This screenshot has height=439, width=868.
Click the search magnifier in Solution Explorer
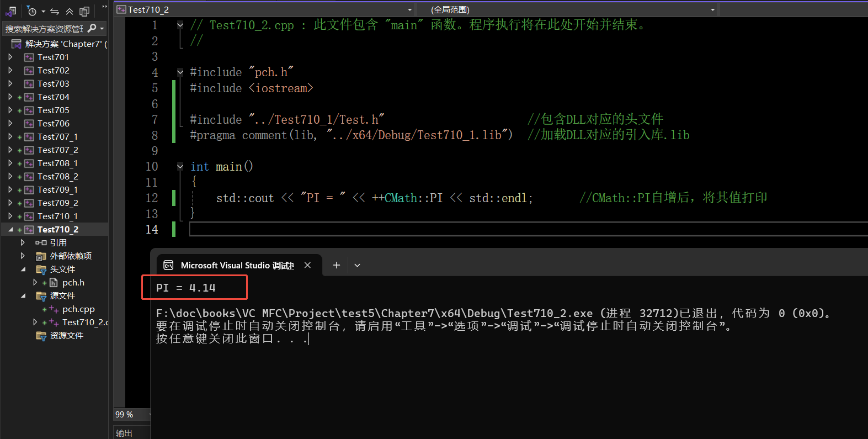coord(92,28)
